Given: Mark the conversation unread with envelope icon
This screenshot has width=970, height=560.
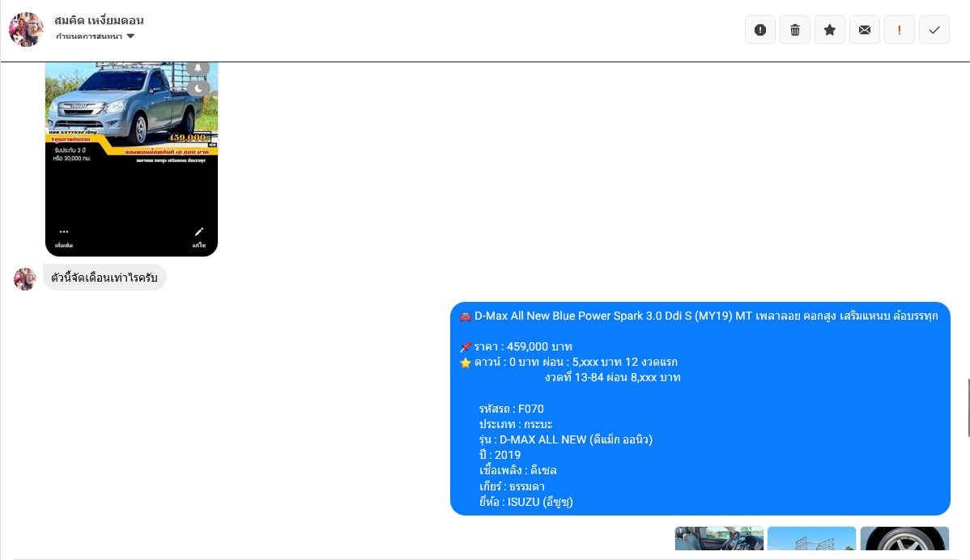Looking at the screenshot, I should point(865,30).
